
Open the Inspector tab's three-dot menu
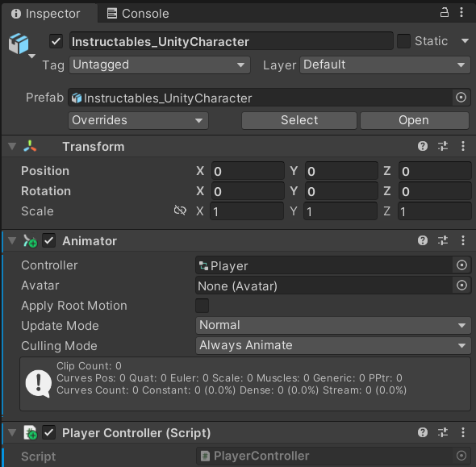(x=461, y=12)
